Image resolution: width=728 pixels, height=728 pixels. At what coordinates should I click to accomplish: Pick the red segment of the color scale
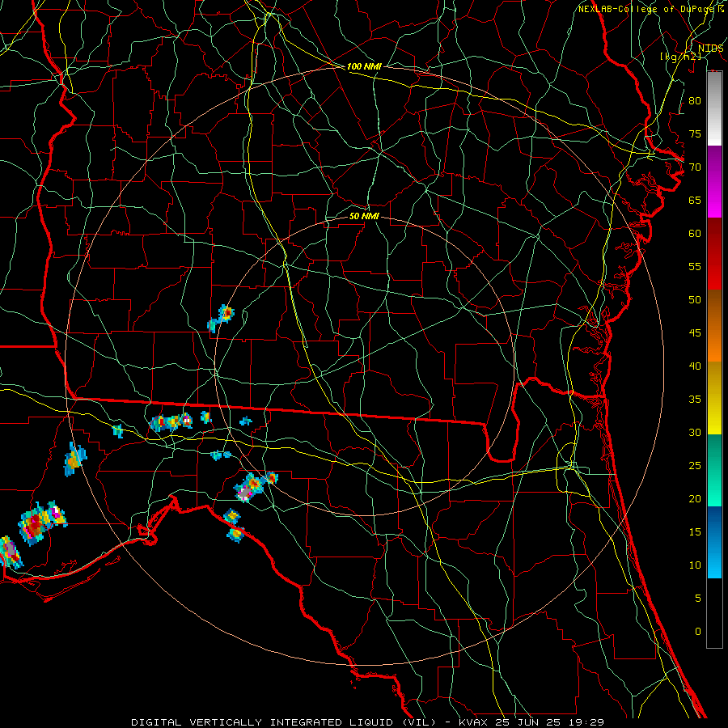click(714, 254)
